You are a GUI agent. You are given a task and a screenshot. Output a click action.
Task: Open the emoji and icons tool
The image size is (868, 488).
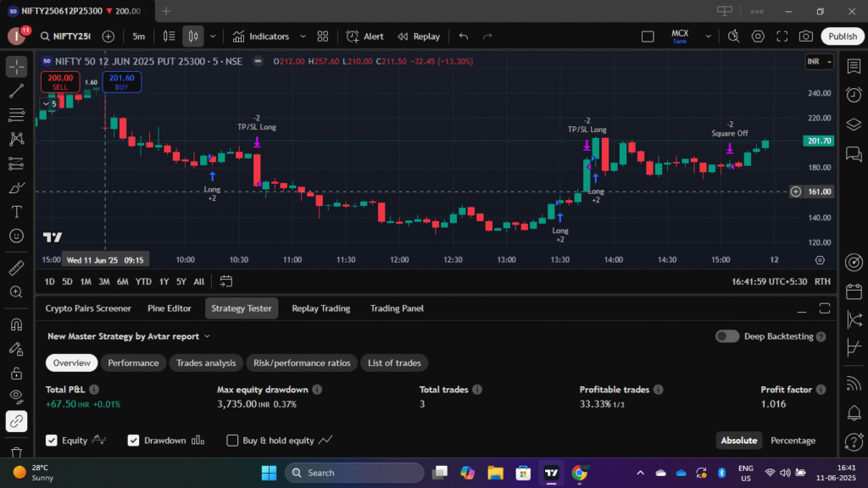click(x=17, y=236)
